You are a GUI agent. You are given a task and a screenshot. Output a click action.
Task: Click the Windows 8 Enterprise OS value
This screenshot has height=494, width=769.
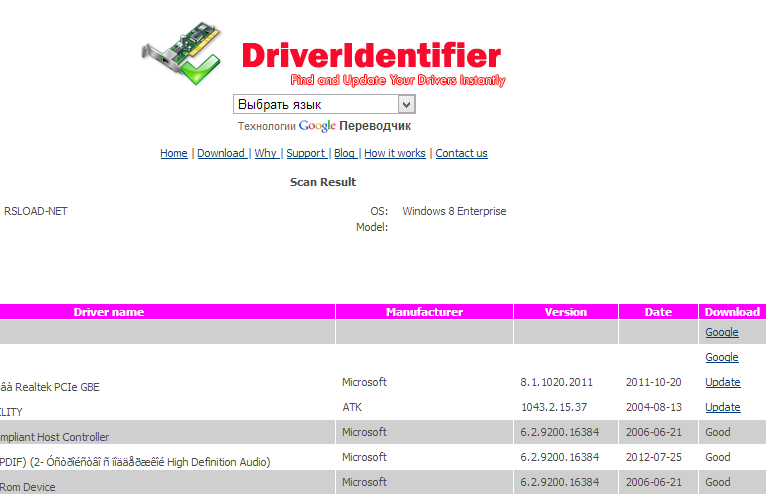pyautogui.click(x=454, y=211)
